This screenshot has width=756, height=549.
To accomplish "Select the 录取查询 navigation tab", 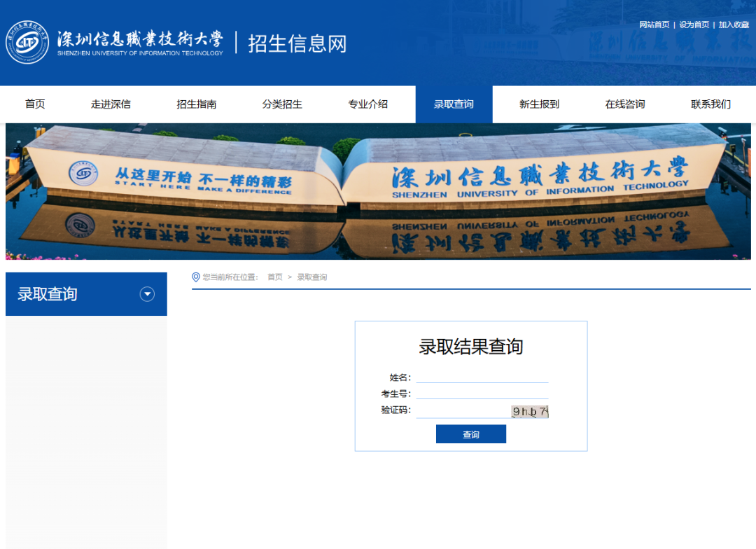I will point(454,104).
